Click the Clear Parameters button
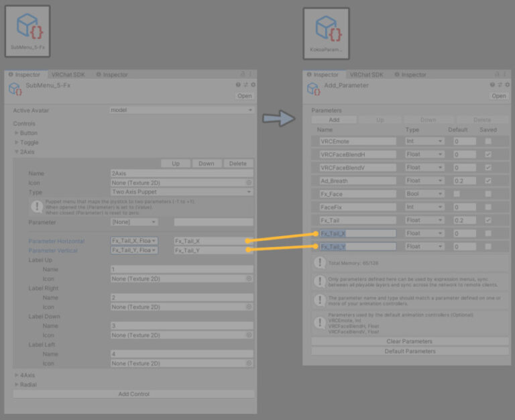 (x=409, y=342)
